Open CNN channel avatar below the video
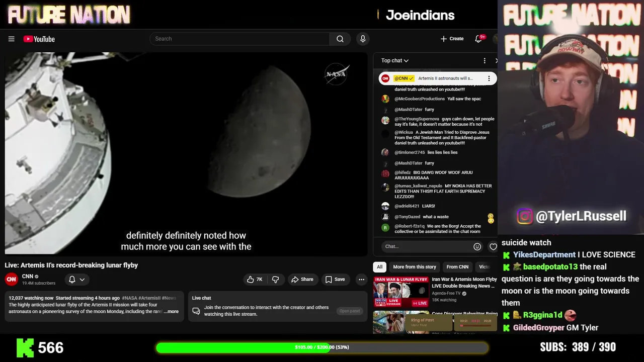The image size is (644, 362). coord(11,279)
